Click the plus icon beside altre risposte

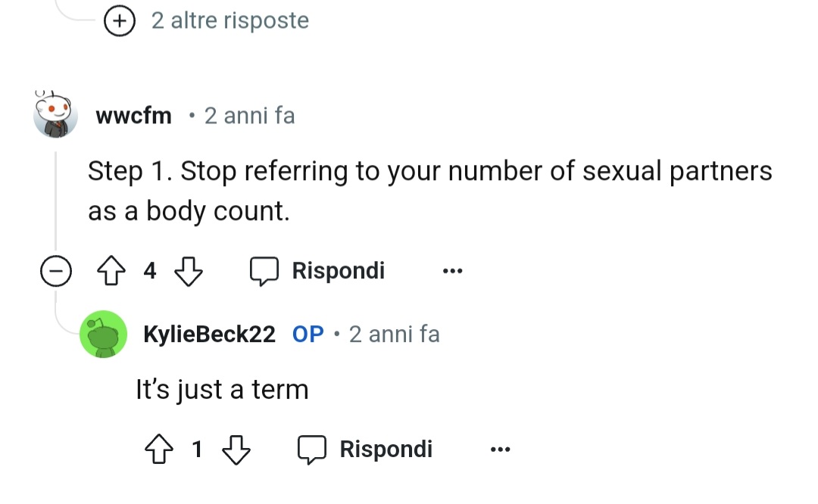118,21
